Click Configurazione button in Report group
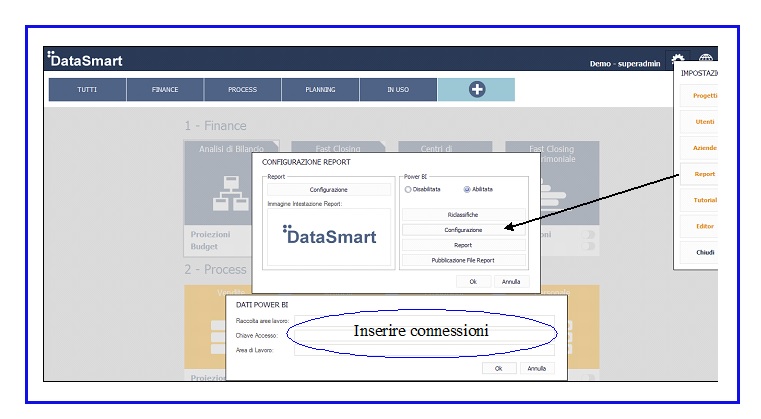Screen dimensions: 761x419 329,190
